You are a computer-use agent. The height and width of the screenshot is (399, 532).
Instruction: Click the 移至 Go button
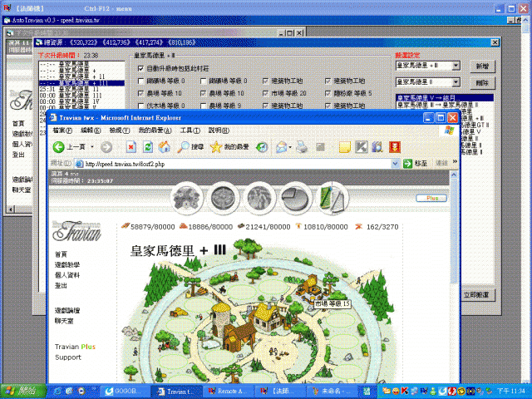pos(416,164)
